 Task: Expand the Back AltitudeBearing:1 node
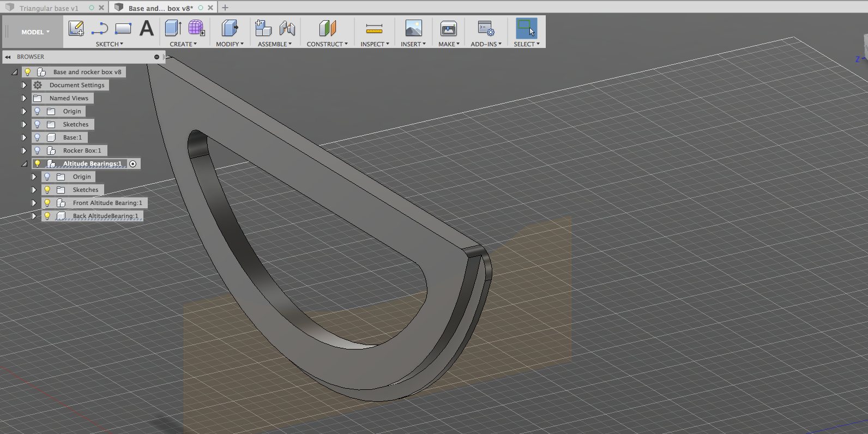pos(34,216)
